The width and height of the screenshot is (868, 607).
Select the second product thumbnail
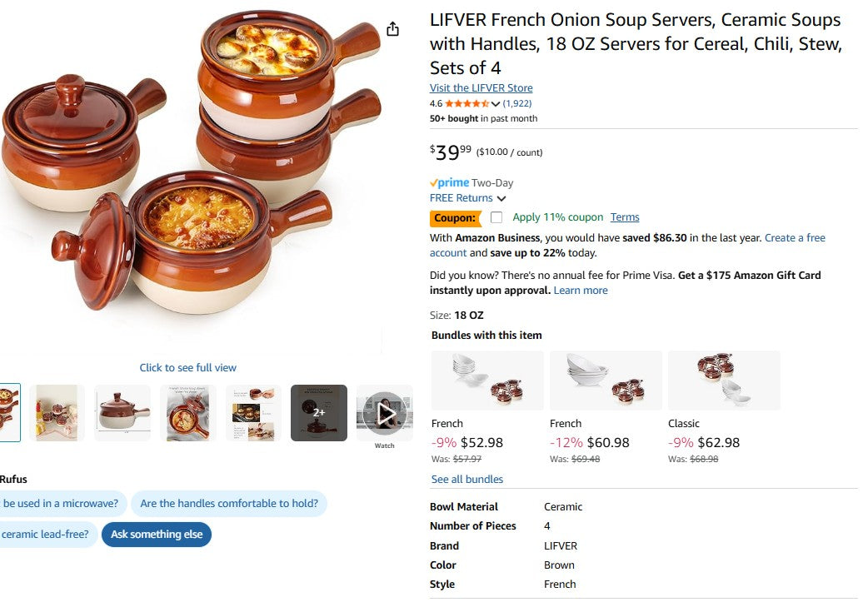pyautogui.click(x=57, y=412)
